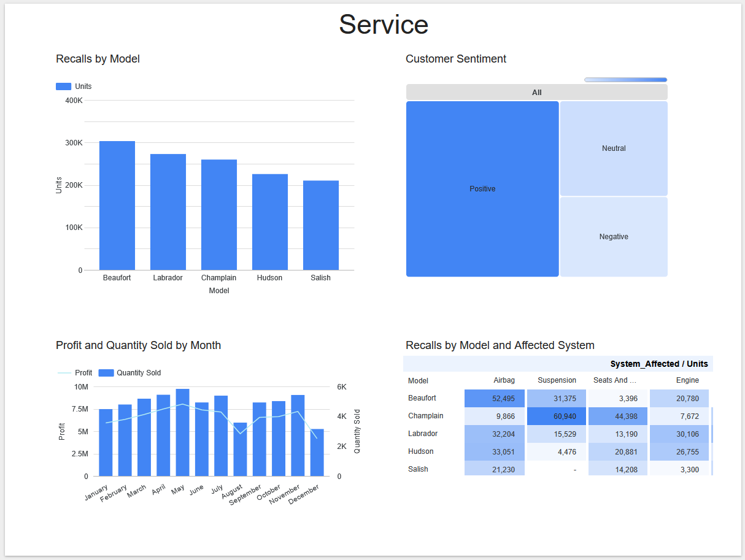
Task: Click the August bar in Profit and Quantity chart
Action: pos(240,448)
